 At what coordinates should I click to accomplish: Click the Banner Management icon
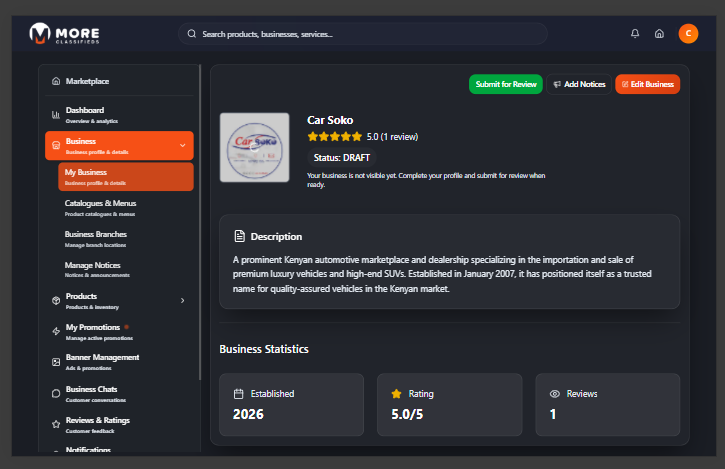coord(55,361)
